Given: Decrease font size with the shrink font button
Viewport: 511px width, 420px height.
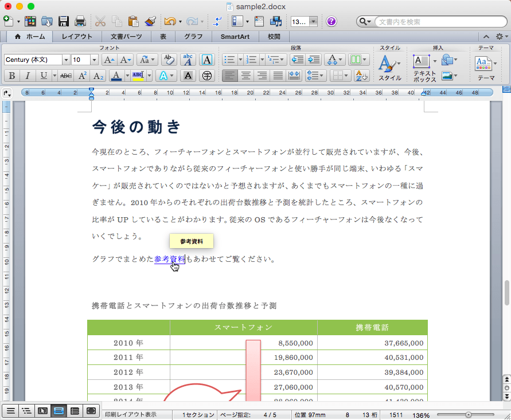Looking at the screenshot, I should pyautogui.click(x=125, y=60).
